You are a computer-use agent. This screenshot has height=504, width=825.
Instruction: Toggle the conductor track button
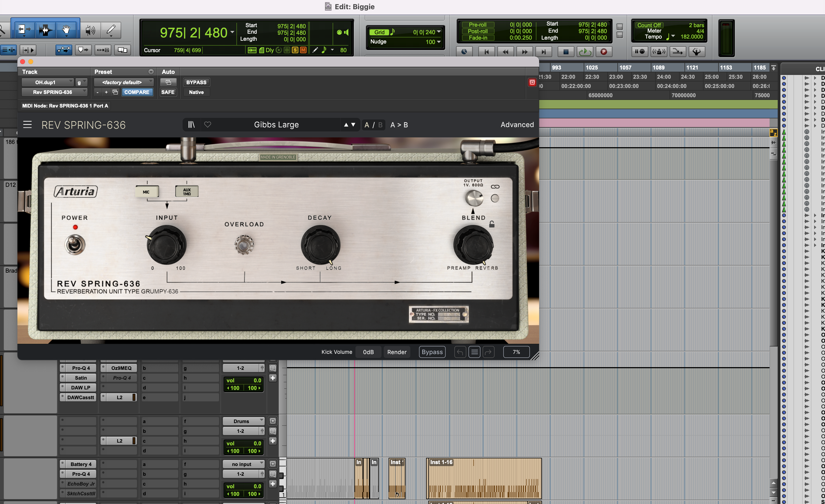(x=697, y=51)
